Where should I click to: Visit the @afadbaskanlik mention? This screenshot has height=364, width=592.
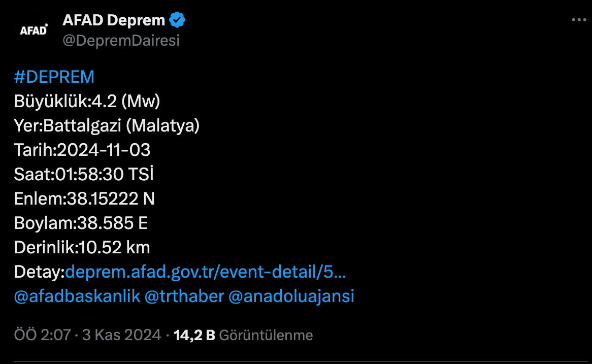tap(77, 296)
